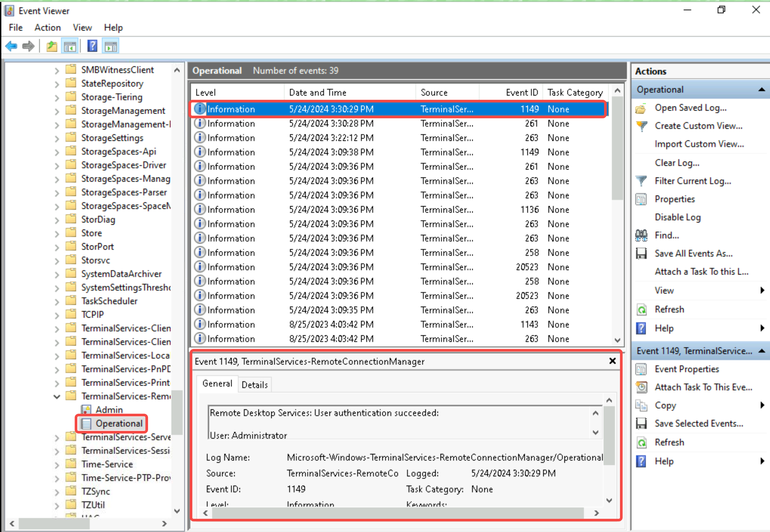Sort by the Event ID column header

(x=511, y=92)
